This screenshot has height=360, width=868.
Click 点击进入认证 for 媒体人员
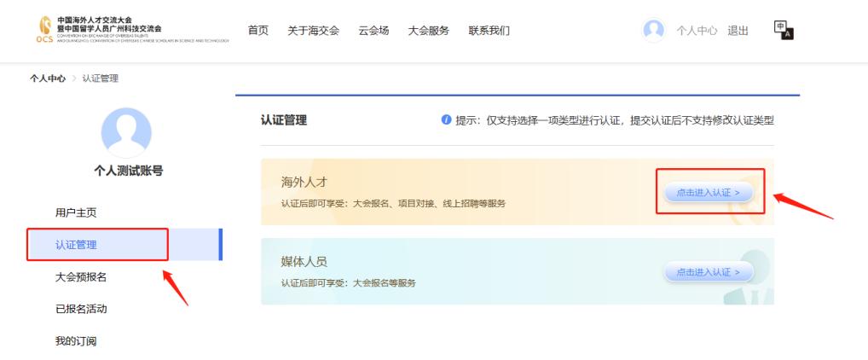(709, 272)
